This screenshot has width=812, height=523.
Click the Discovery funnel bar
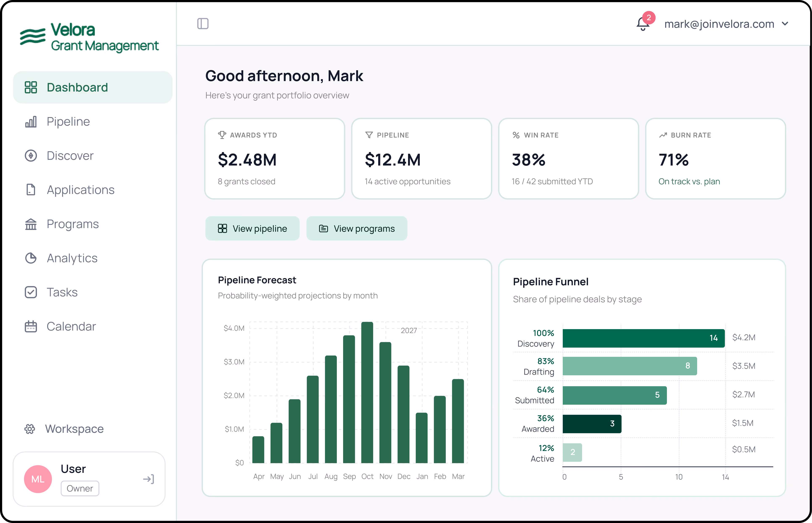(643, 338)
